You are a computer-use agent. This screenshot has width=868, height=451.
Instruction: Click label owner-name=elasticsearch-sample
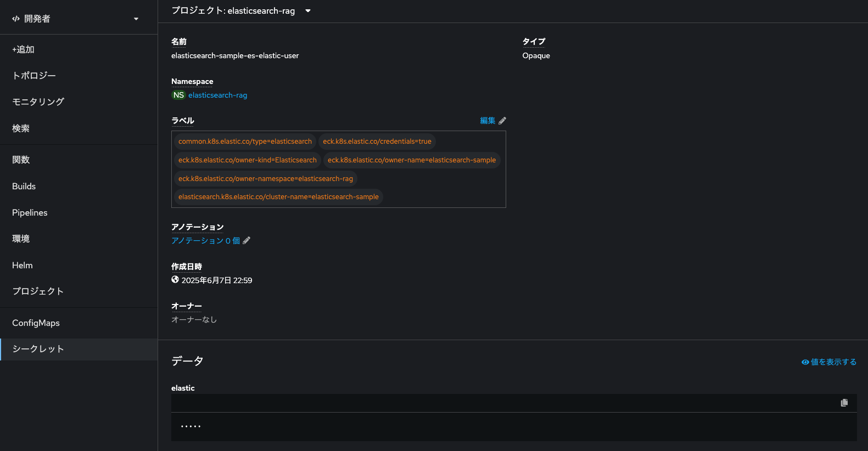(x=412, y=160)
